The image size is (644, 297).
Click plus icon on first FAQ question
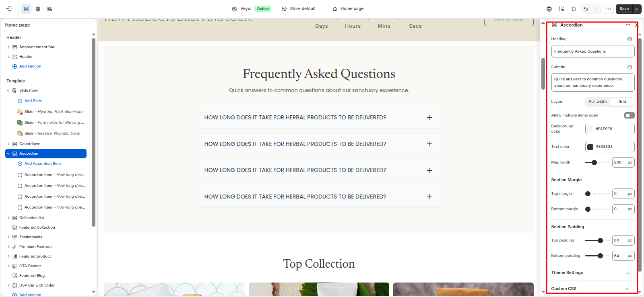(x=429, y=117)
